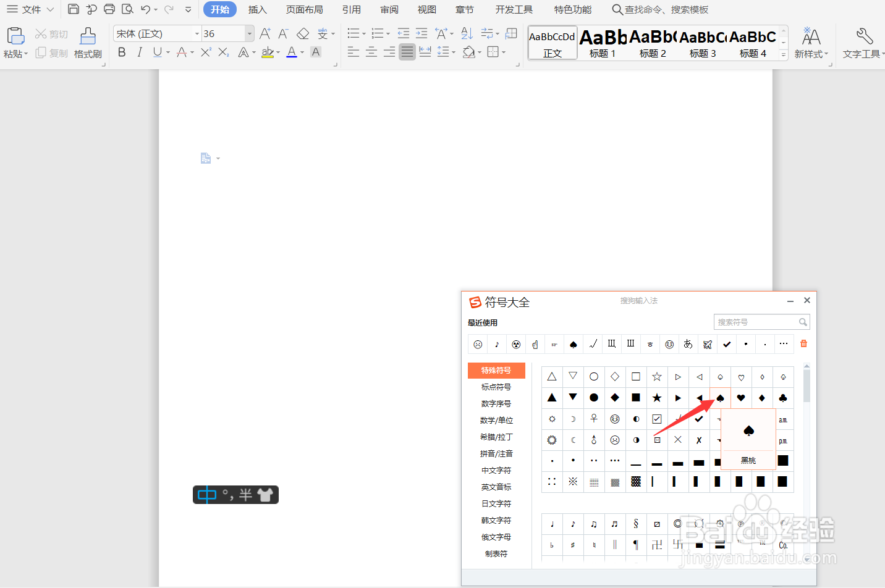Clear recent symbols with the orange trash icon
The image size is (885, 588).
803,343
